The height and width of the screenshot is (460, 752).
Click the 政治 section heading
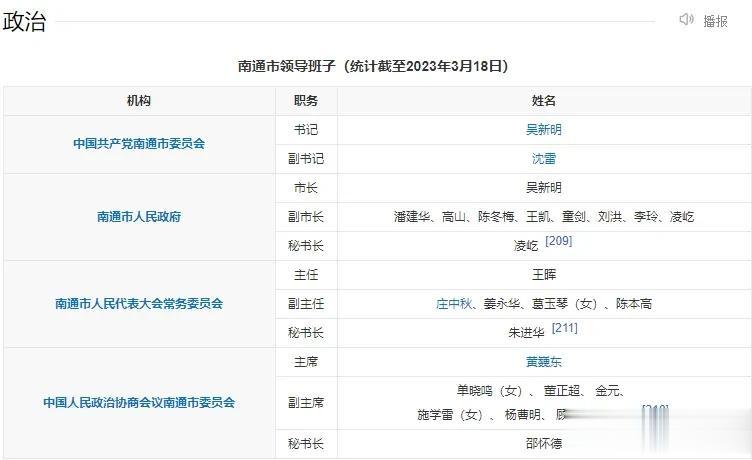[x=24, y=22]
